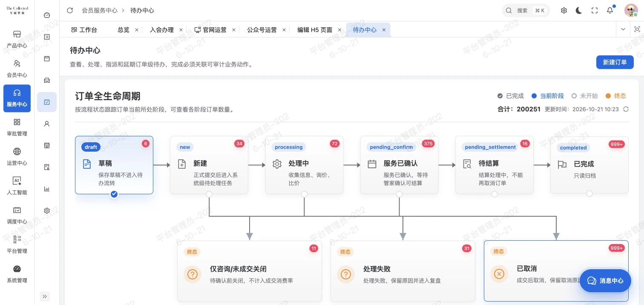Close the 官网运营 tab
This screenshot has width=644, height=305.
point(234,30)
